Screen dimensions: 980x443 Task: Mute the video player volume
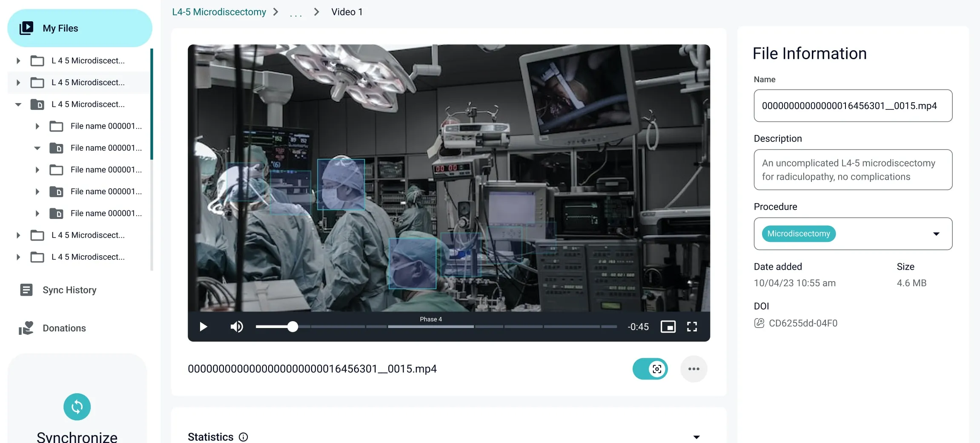(x=237, y=326)
